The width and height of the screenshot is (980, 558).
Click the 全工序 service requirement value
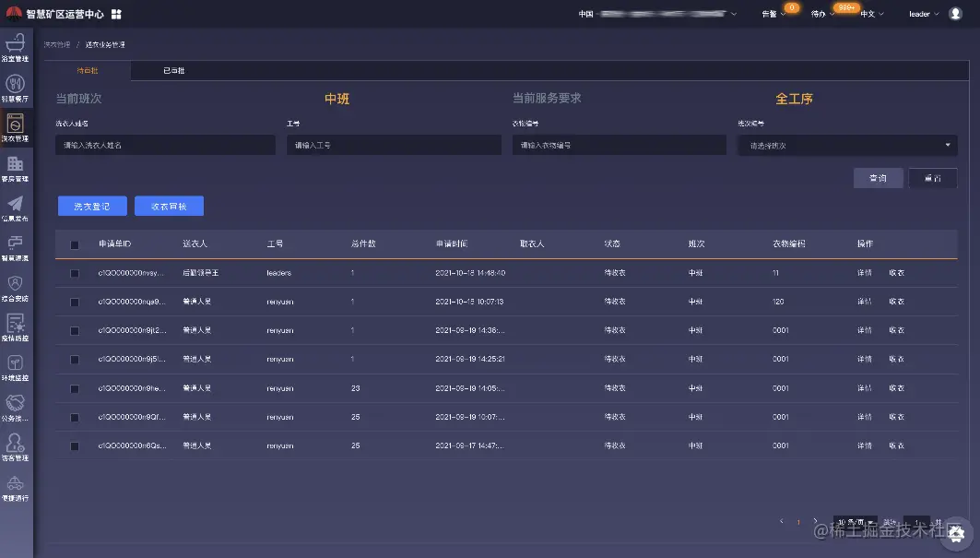(794, 99)
